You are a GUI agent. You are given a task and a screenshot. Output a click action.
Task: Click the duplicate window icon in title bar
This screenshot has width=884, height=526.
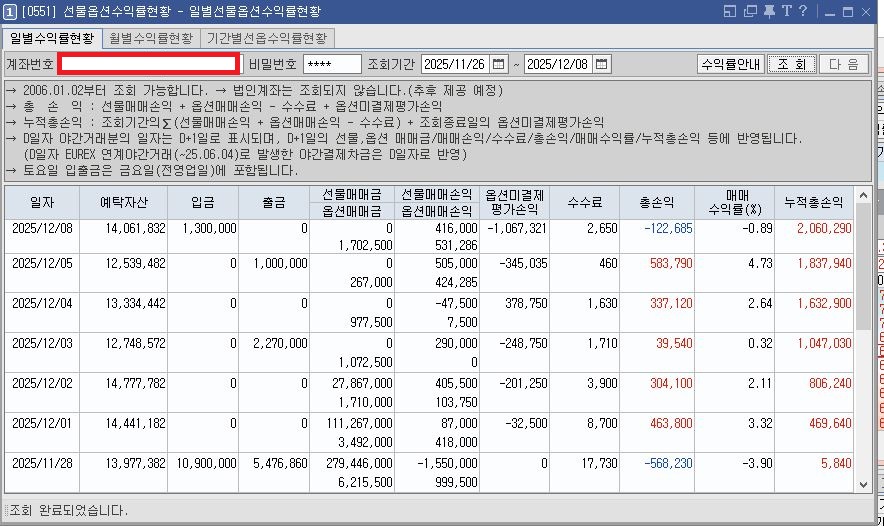point(750,11)
